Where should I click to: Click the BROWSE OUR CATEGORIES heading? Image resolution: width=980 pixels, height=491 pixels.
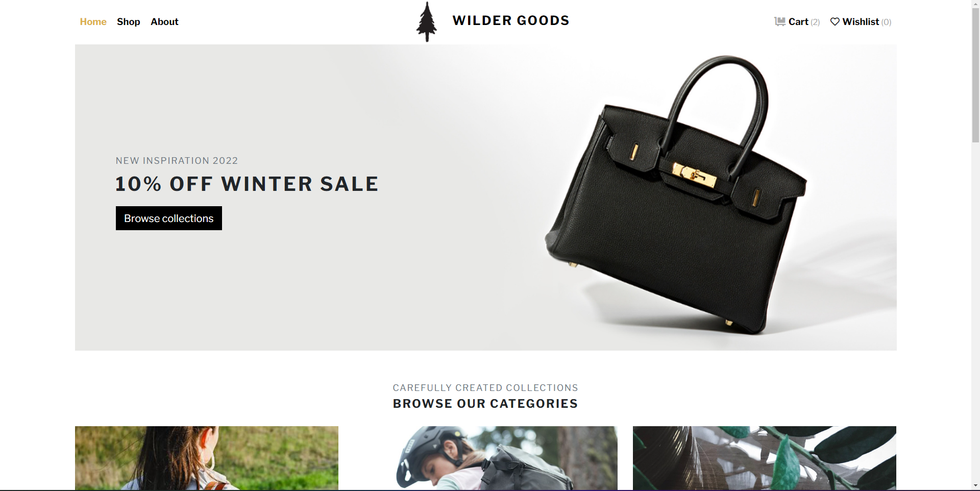pyautogui.click(x=485, y=404)
